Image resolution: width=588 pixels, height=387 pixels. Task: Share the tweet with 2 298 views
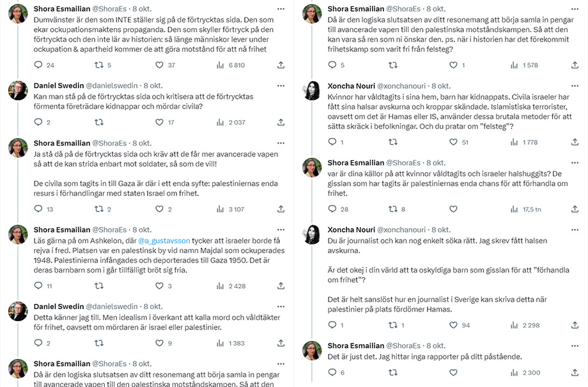pos(575,325)
